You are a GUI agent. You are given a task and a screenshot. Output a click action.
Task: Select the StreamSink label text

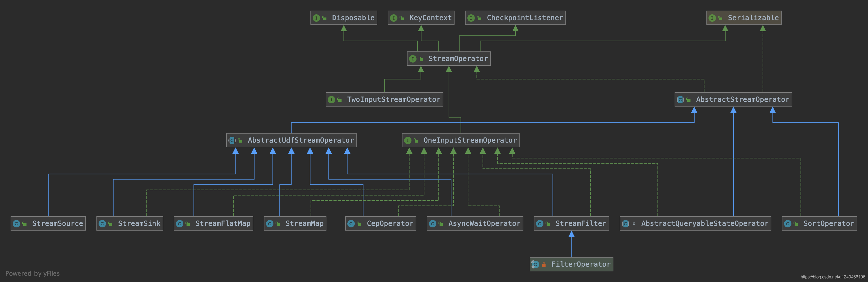(x=139, y=223)
